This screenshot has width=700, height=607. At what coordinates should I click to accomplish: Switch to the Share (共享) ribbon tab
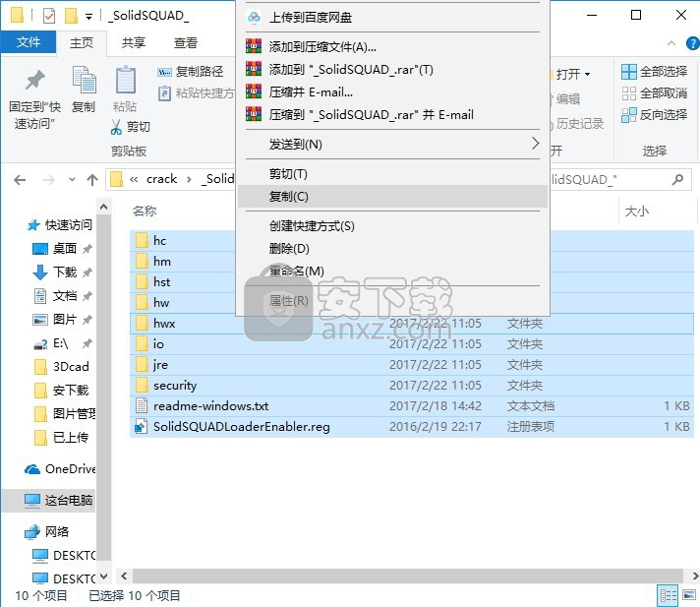133,43
